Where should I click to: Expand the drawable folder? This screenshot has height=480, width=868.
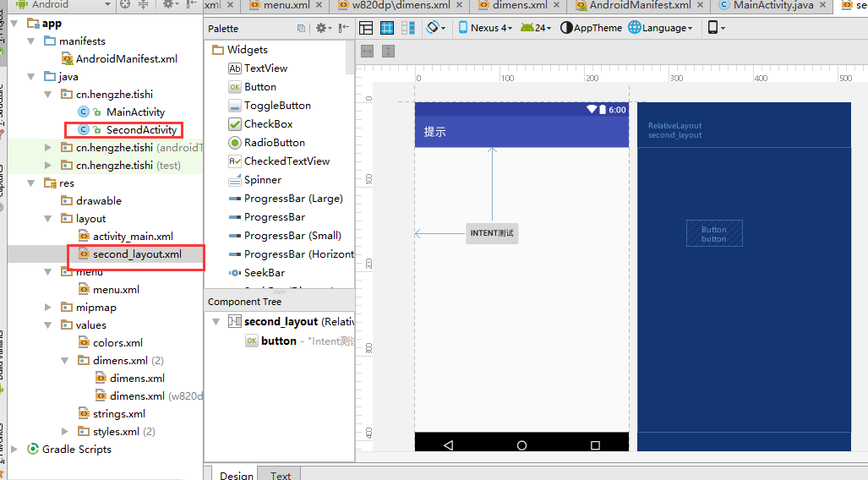point(98,201)
